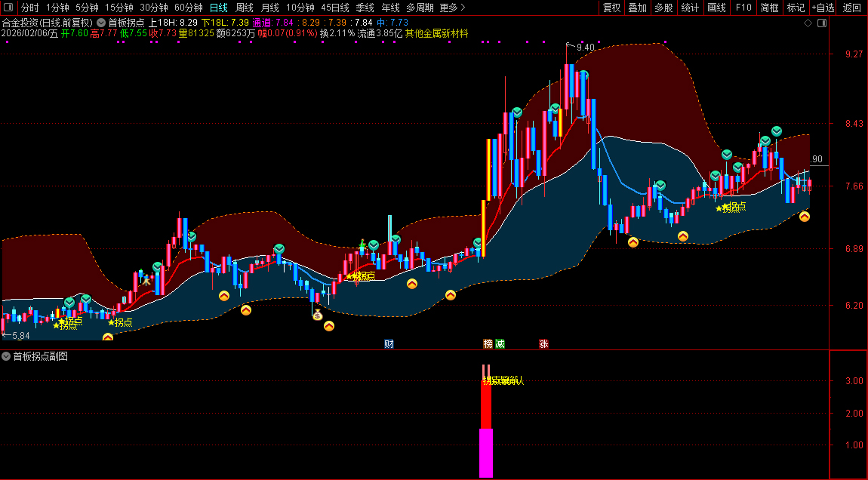Click the 5.84 low price label

20,336
